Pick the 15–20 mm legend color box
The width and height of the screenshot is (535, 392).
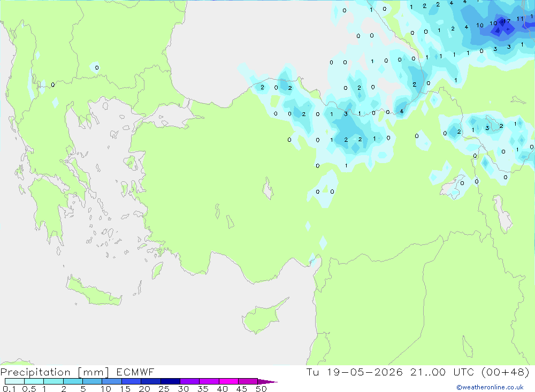click(x=131, y=381)
